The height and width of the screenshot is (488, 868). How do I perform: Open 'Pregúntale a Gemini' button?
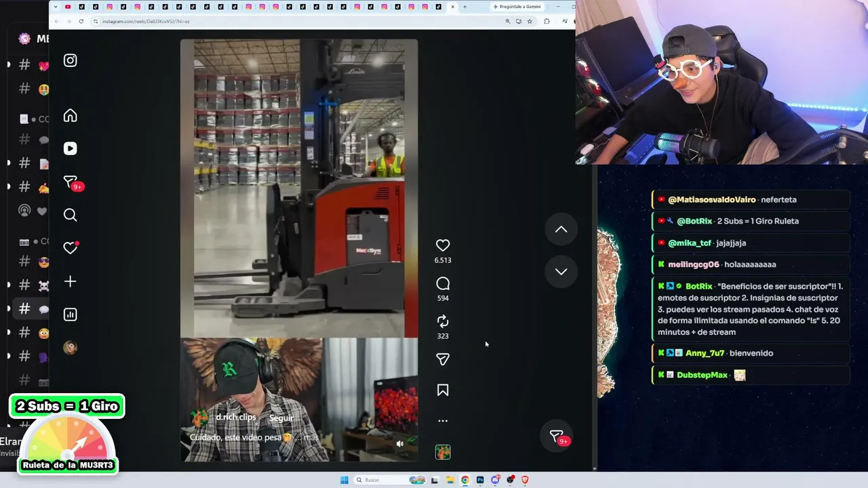[517, 7]
